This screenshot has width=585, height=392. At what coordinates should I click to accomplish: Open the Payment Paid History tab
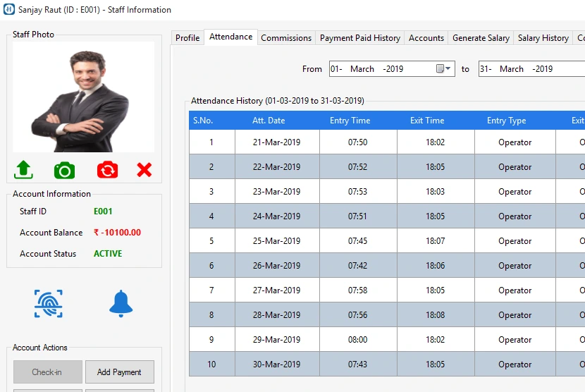pyautogui.click(x=359, y=38)
